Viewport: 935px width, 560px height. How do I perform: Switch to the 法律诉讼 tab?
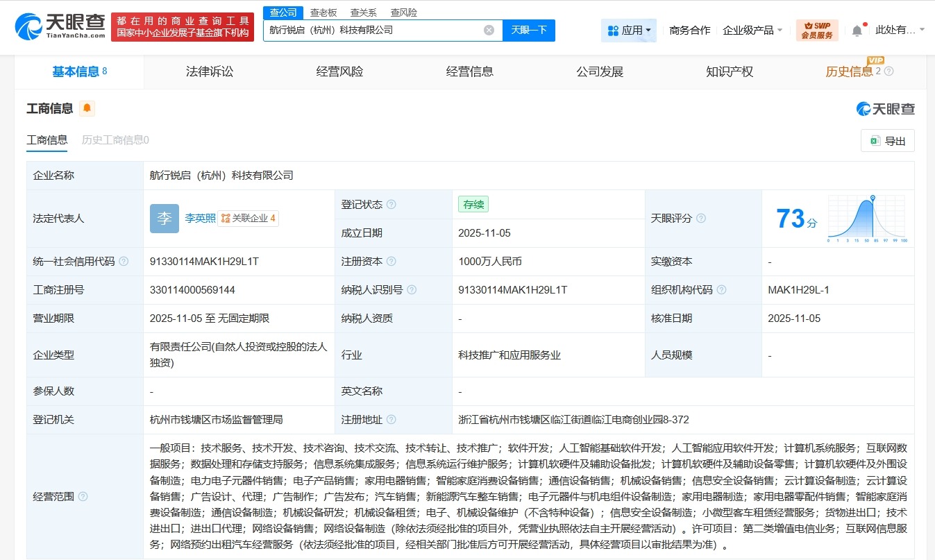coord(209,71)
